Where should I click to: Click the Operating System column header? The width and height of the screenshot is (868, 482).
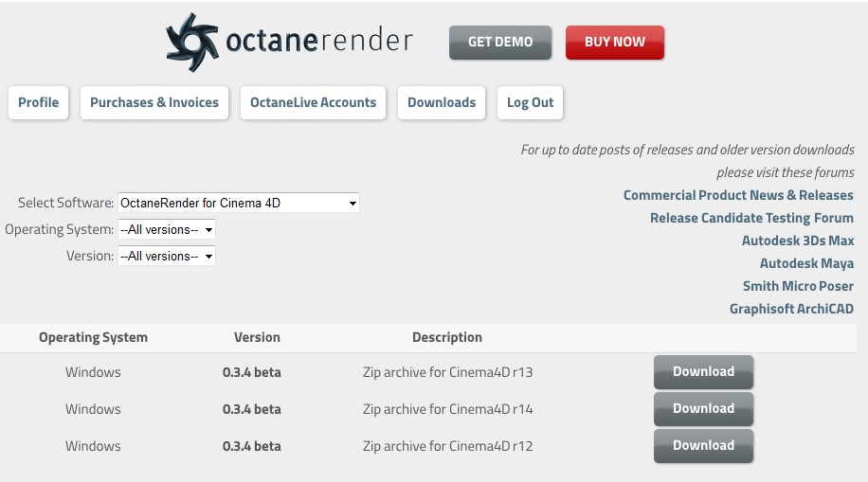(x=93, y=337)
